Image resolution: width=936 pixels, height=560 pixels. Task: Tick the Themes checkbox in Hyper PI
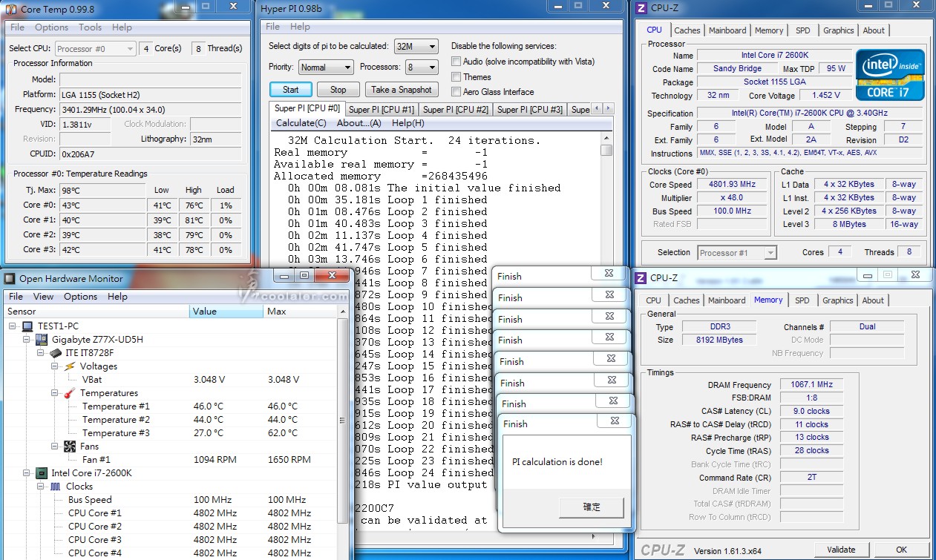click(456, 77)
